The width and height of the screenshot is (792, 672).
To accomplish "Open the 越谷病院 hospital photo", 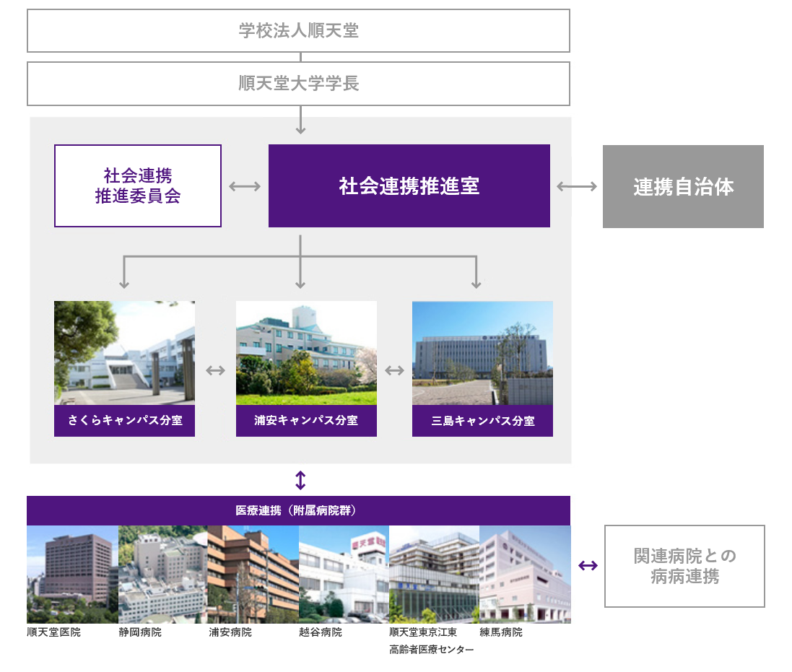I will click(344, 575).
